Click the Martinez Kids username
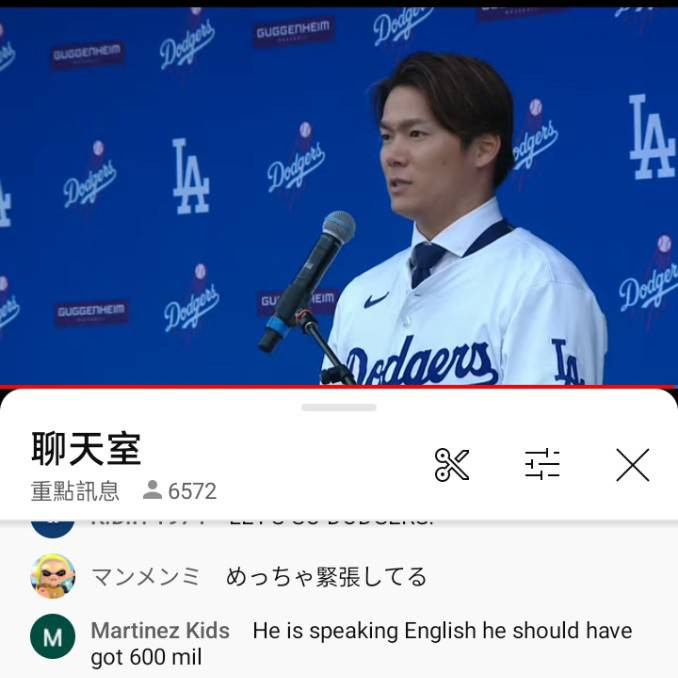This screenshot has width=678, height=678. click(x=160, y=631)
